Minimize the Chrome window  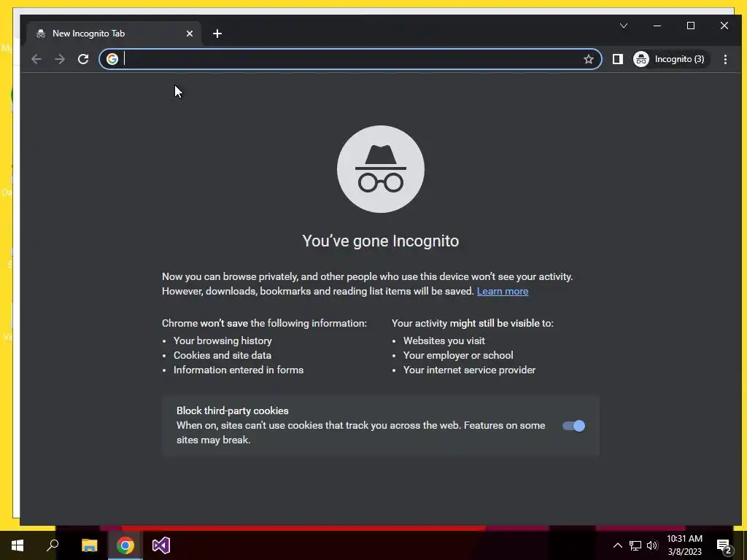click(x=657, y=26)
